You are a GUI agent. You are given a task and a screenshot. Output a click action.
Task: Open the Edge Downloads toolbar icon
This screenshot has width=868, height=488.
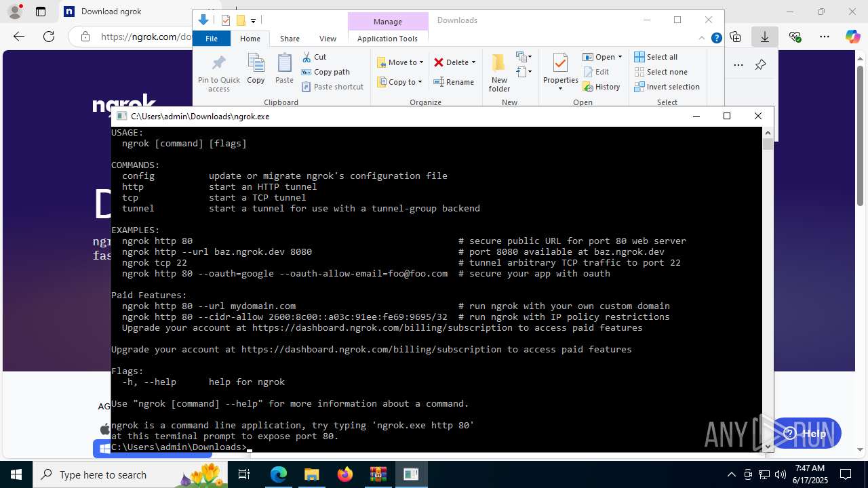point(765,37)
